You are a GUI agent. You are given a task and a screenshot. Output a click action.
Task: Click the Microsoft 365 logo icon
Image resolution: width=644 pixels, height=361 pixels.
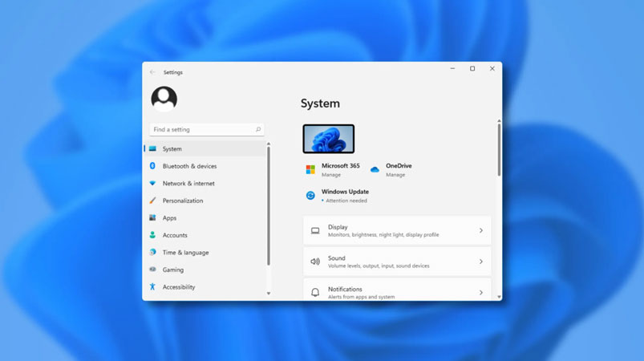pos(310,169)
